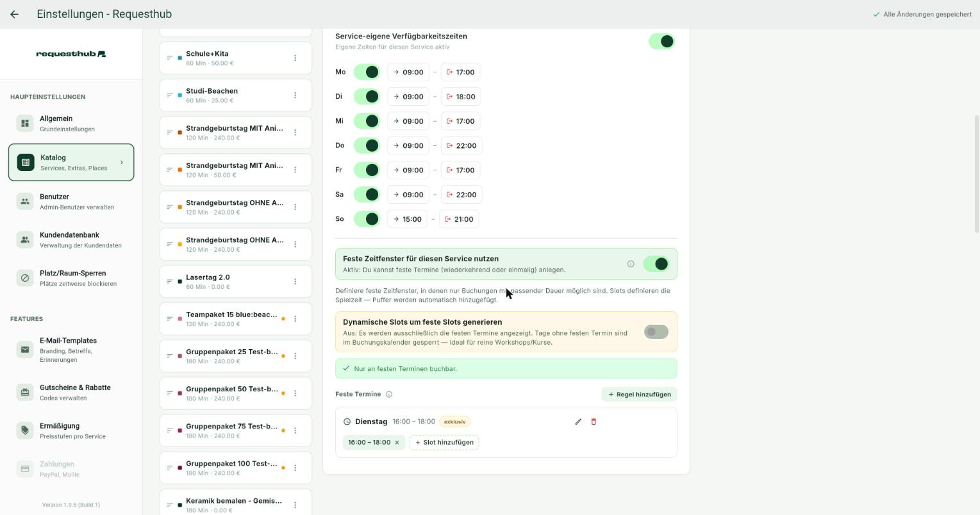Turn off Feste Zeitfenster toggle
Viewport: 980px width, 515px height.
[656, 264]
